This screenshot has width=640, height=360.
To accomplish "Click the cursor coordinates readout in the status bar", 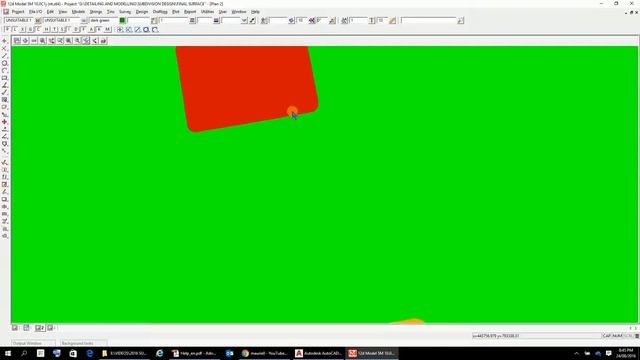I will click(x=536, y=336).
